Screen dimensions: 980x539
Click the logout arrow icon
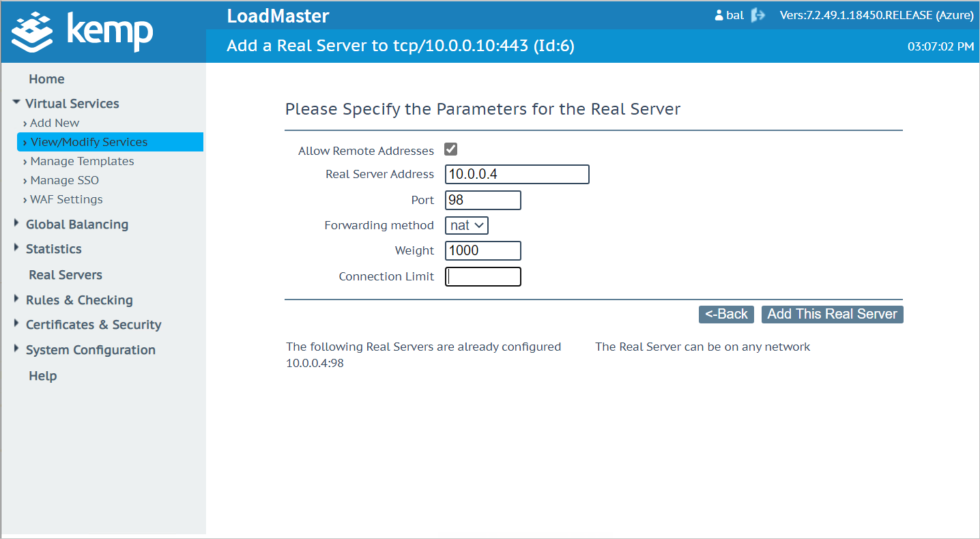point(758,15)
